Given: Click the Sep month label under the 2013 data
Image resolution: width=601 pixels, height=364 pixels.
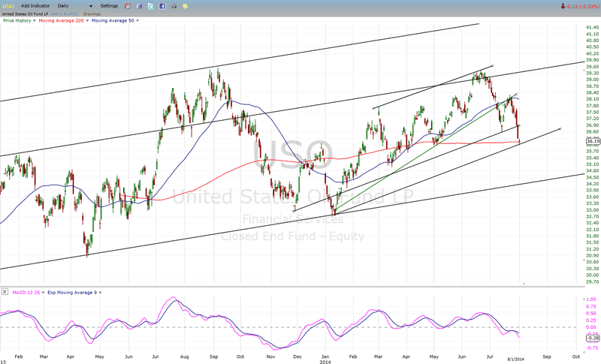Looking at the screenshot, I should coord(214,356).
